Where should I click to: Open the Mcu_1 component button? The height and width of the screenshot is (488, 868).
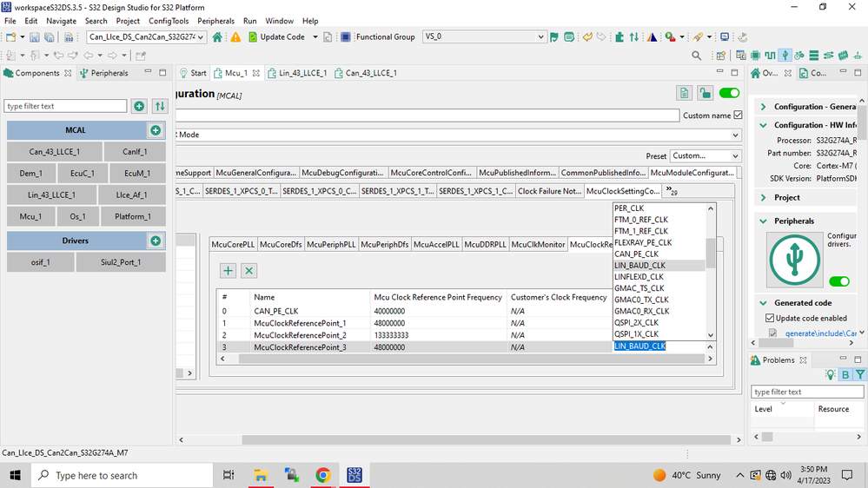[x=30, y=216]
